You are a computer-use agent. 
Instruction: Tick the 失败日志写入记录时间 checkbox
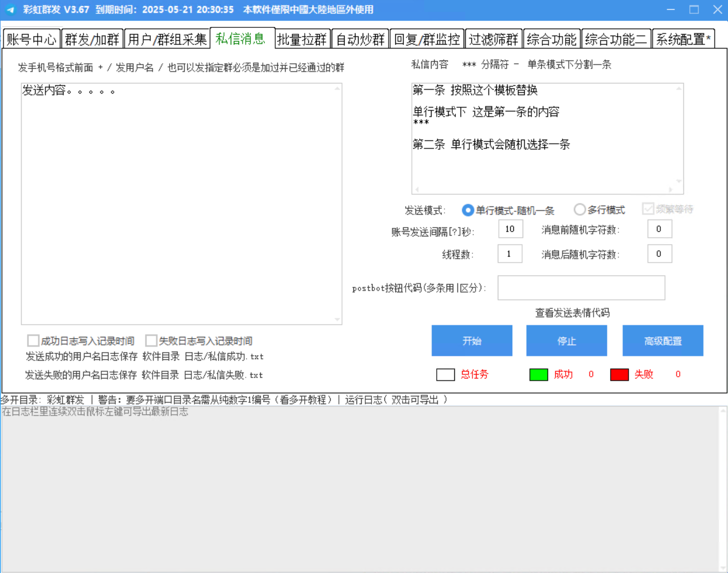(152, 341)
